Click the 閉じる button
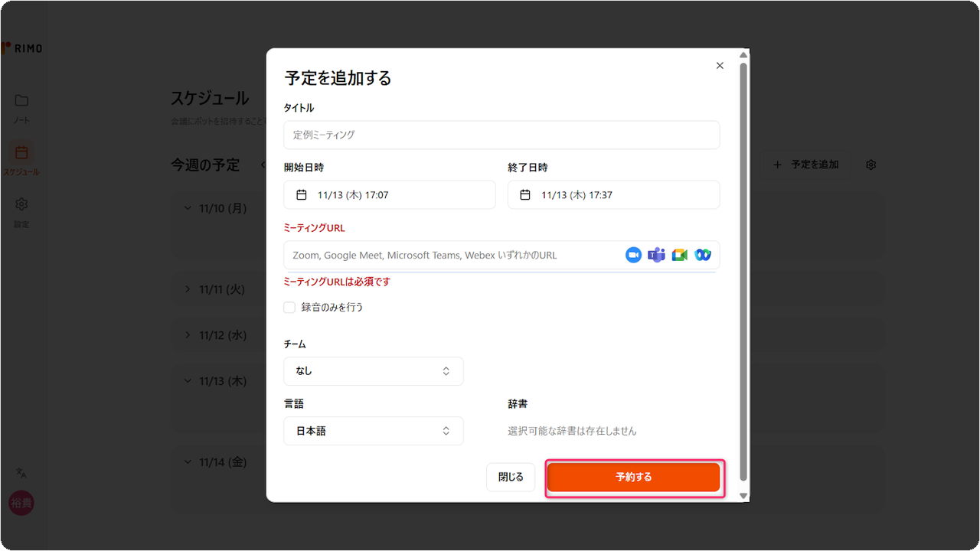Viewport: 980px width, 551px height. [x=511, y=477]
